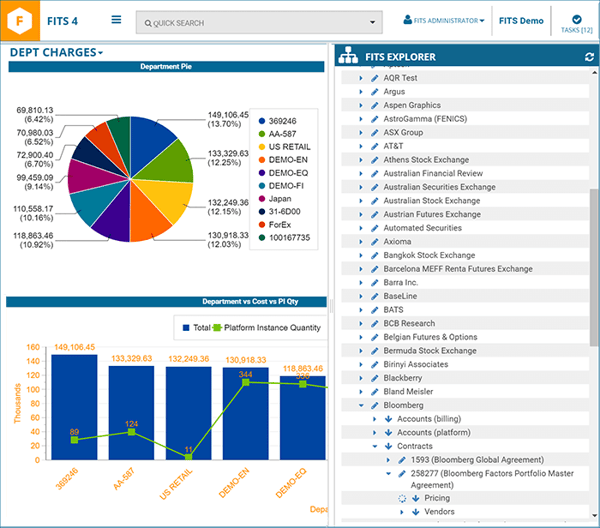This screenshot has height=528, width=600.
Task: Open the Tasks [12] checkmark icon
Action: (577, 19)
